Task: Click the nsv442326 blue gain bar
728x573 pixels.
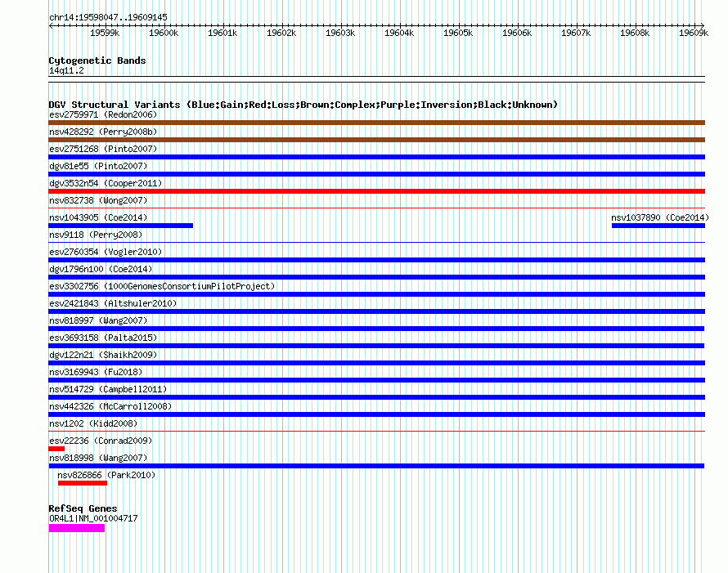Action: 376,414
